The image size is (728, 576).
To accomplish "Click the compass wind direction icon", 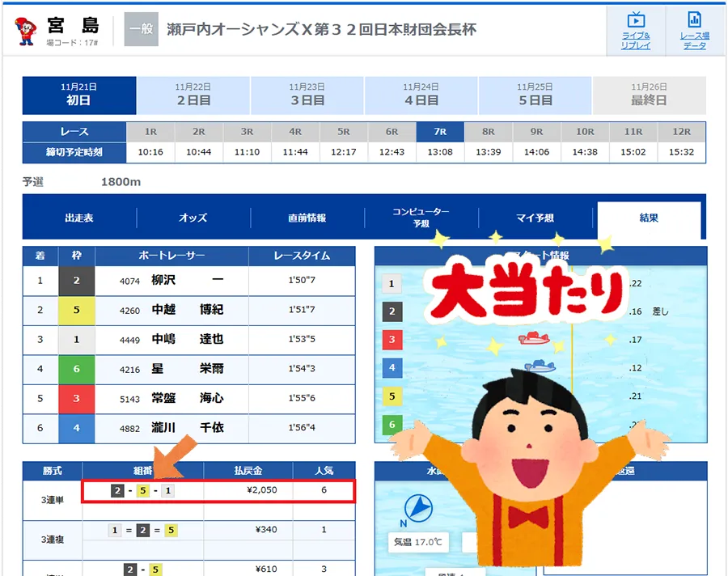I will click(x=417, y=508).
